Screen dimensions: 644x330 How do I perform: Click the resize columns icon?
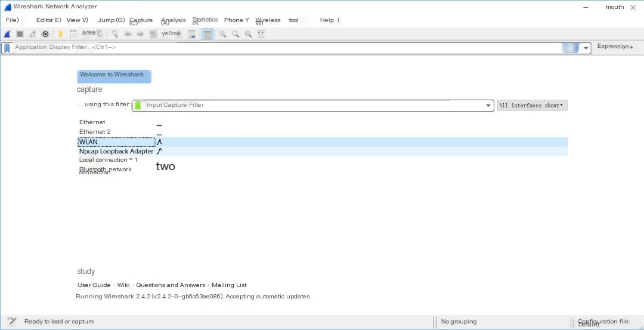[261, 34]
